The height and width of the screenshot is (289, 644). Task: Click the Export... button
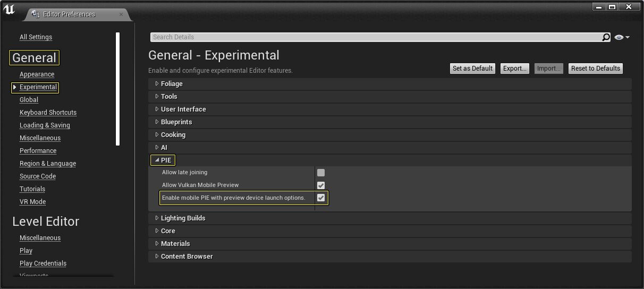(514, 69)
